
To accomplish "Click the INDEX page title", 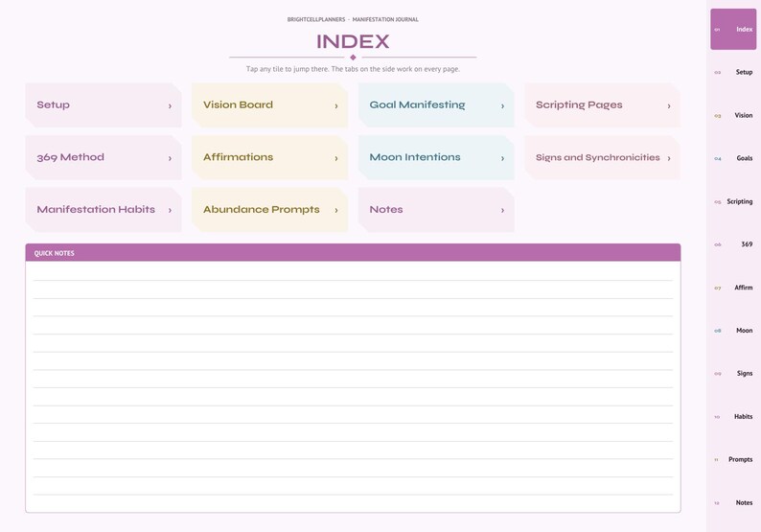I will [353, 42].
